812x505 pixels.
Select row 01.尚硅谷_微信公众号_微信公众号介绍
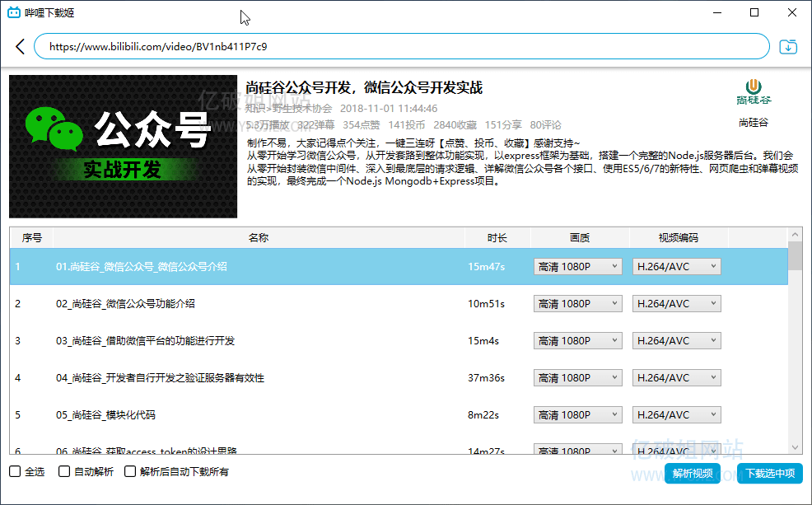click(x=399, y=267)
